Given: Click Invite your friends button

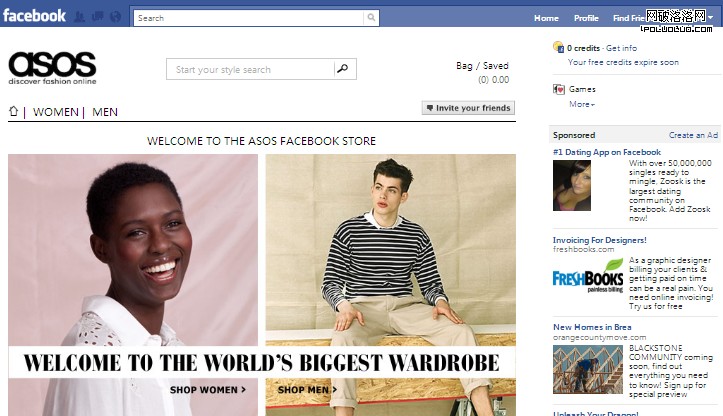Looking at the screenshot, I should click(468, 108).
